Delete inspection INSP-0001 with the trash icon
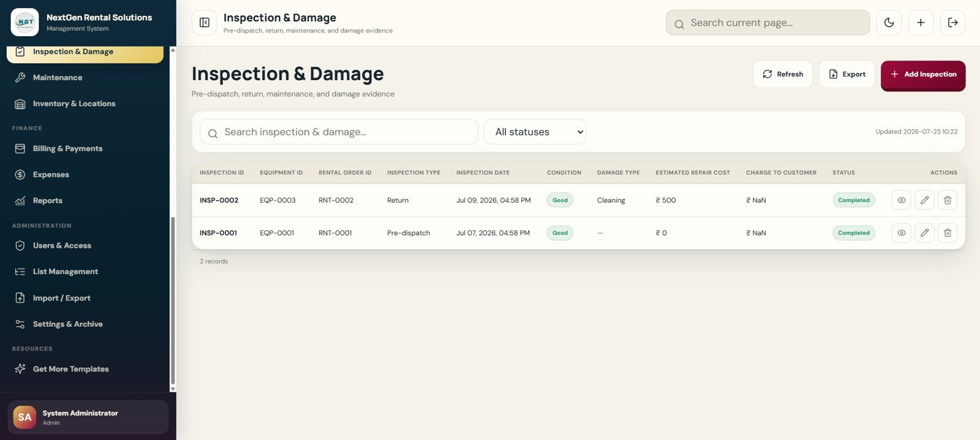 point(948,233)
